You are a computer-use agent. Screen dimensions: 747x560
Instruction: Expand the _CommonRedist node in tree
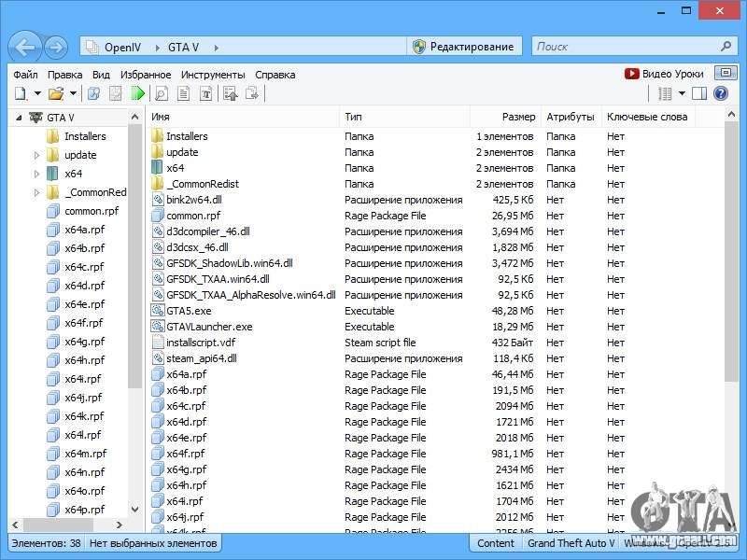(36, 192)
